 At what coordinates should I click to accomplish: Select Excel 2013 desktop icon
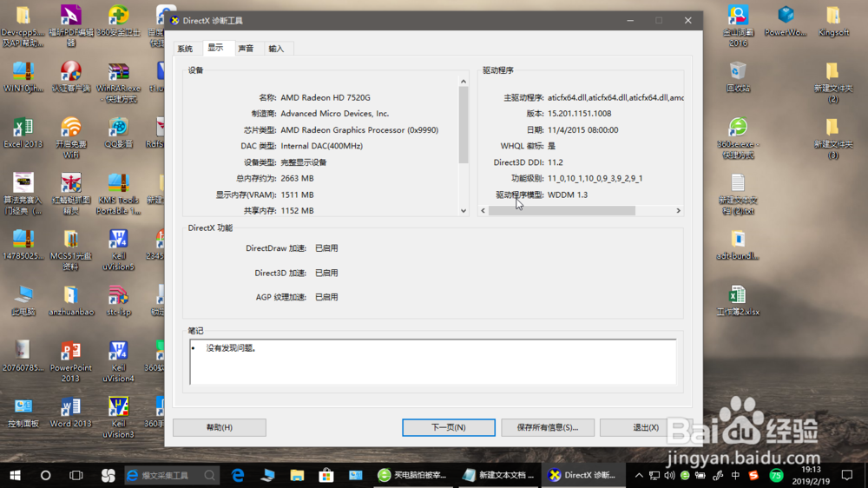(x=23, y=133)
